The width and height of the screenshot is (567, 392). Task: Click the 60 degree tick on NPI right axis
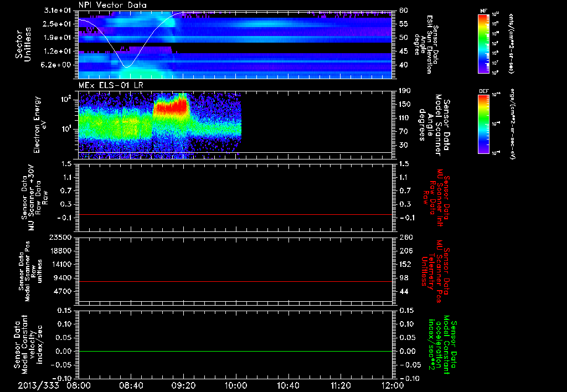point(404,11)
